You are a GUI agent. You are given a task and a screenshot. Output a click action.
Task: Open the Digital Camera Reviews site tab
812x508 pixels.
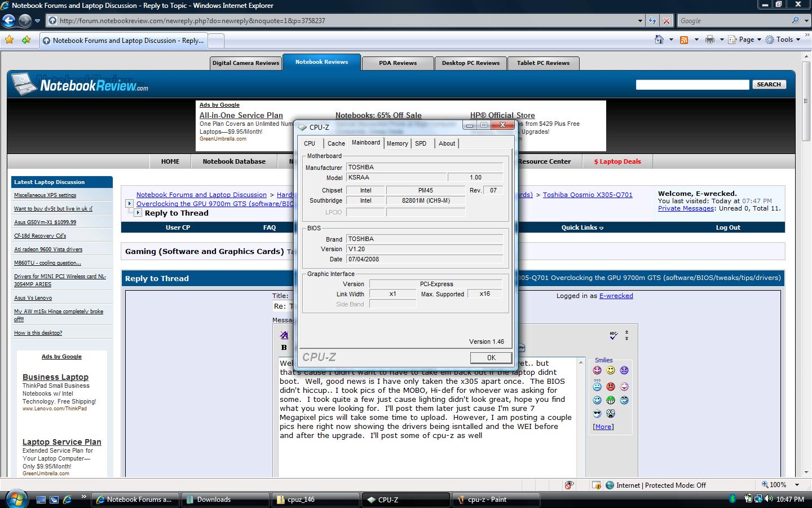[246, 63]
